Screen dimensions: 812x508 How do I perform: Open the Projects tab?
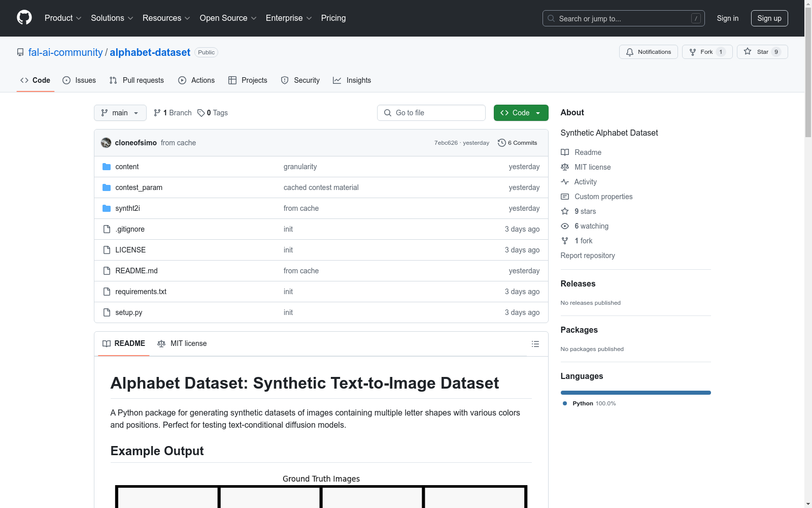pos(248,80)
